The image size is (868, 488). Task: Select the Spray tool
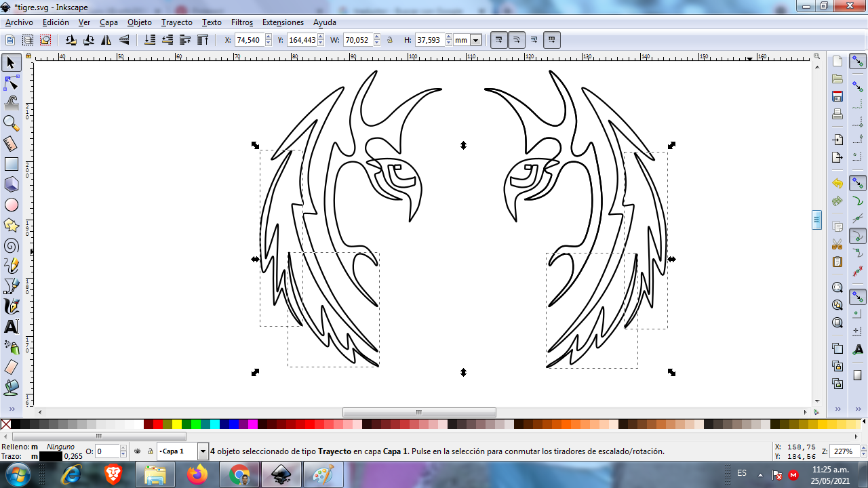coord(11,347)
